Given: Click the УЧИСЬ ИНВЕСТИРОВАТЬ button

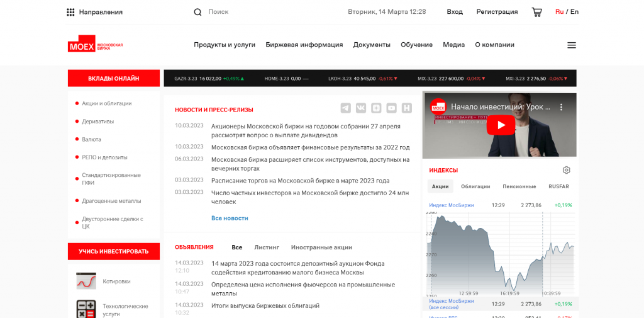Looking at the screenshot, I should 114,251.
